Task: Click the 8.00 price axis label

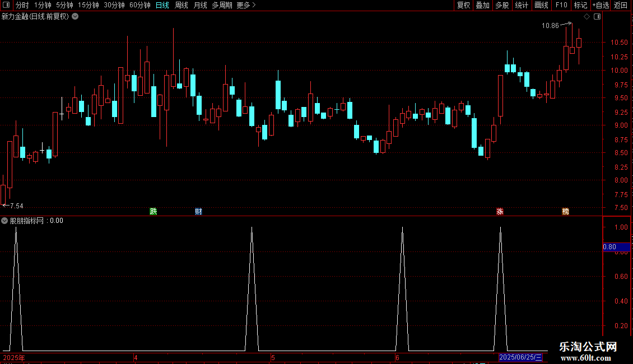Action: coord(621,180)
